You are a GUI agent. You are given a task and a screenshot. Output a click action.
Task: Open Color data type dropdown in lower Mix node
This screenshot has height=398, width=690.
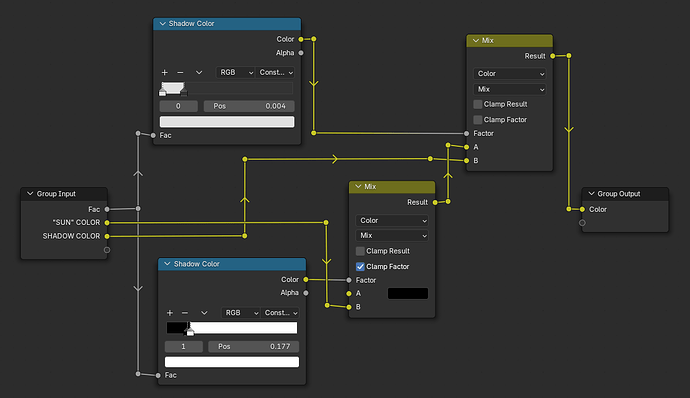coord(392,221)
